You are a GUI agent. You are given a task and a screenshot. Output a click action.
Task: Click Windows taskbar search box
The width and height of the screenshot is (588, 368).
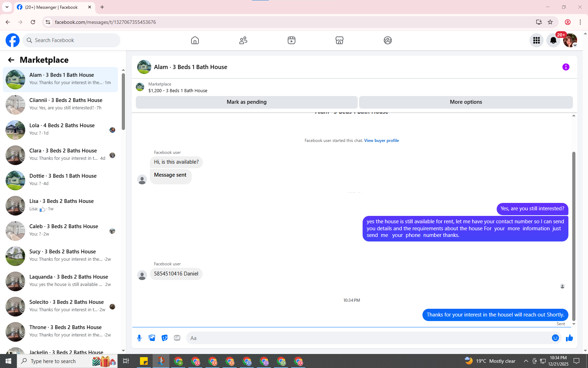tap(67, 361)
